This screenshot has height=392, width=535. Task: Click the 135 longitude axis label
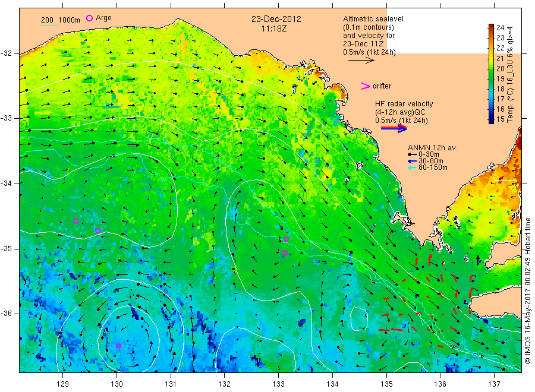pos(386,384)
